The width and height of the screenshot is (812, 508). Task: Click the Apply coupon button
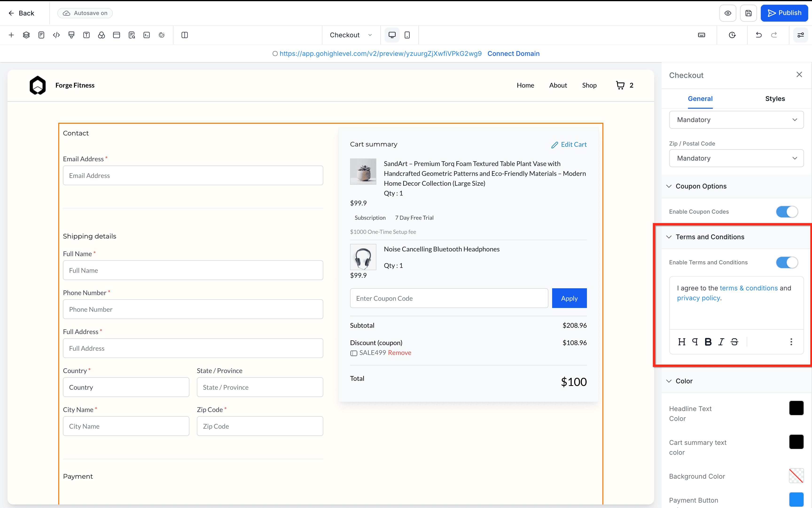click(569, 298)
